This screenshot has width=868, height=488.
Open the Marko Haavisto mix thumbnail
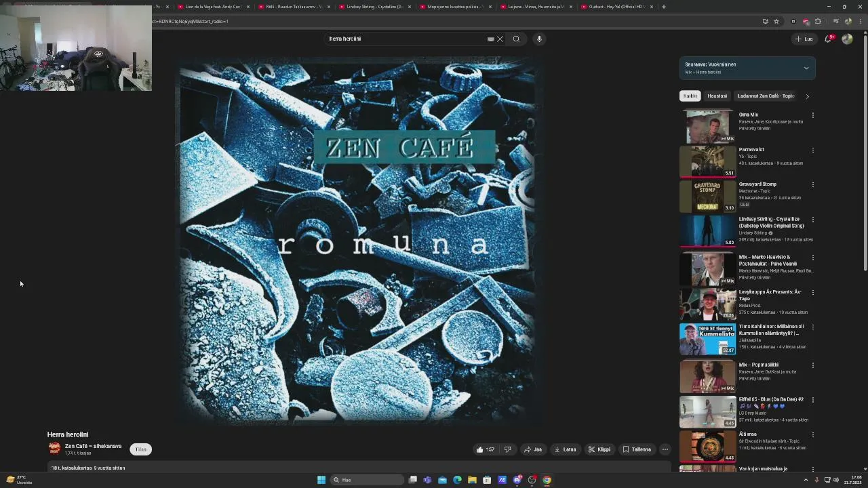pos(707,268)
